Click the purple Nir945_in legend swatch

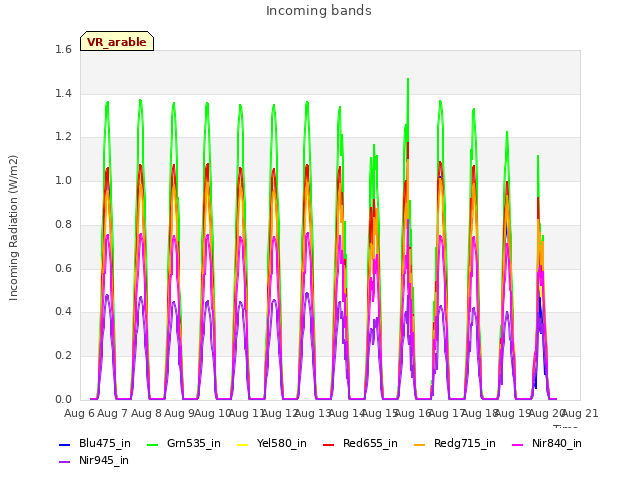point(64,462)
